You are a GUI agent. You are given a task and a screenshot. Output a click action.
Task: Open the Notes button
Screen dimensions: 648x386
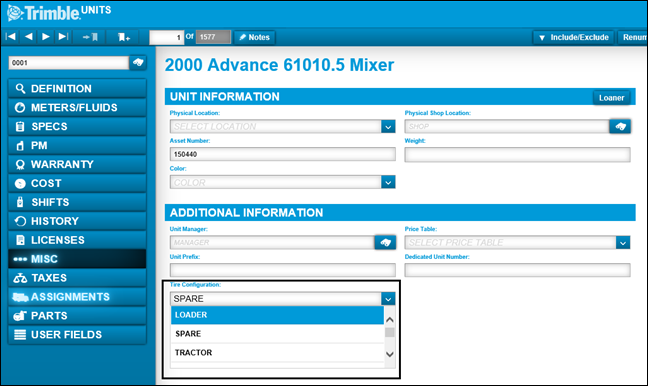[255, 37]
